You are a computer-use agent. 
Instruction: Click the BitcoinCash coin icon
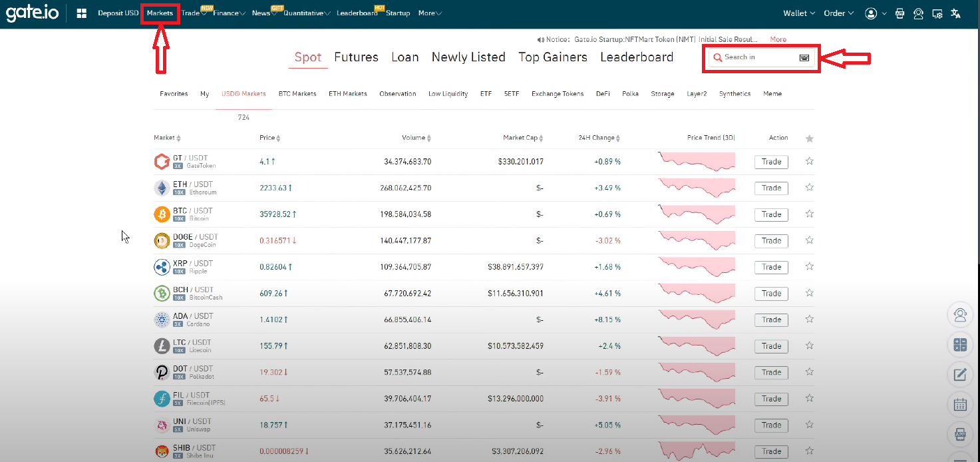coord(162,293)
